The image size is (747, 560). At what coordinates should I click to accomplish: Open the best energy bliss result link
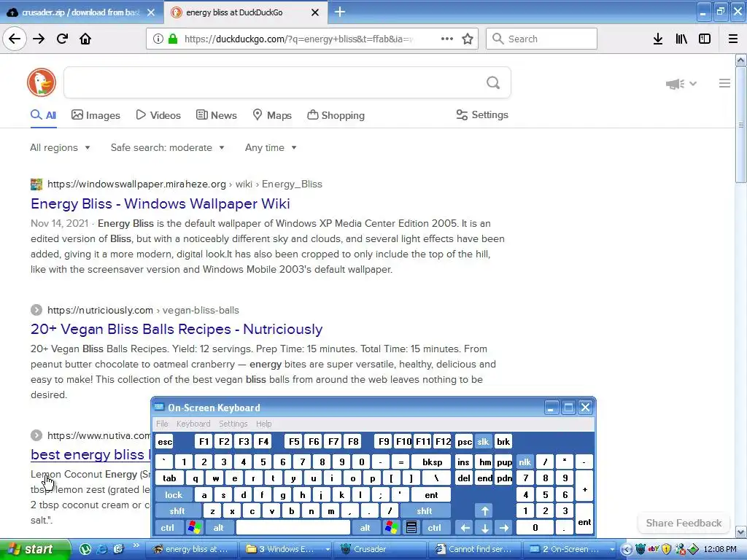point(90,455)
